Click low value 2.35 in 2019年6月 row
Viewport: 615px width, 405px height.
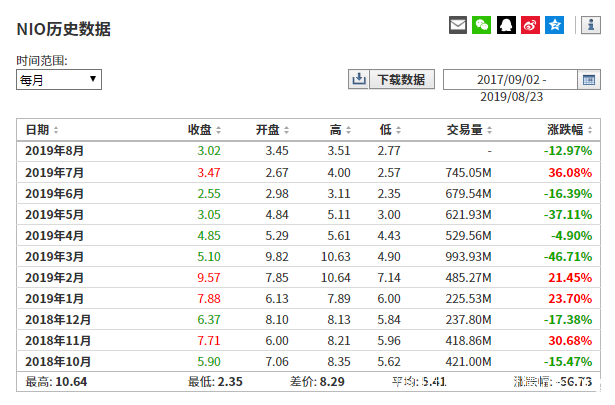click(x=389, y=194)
